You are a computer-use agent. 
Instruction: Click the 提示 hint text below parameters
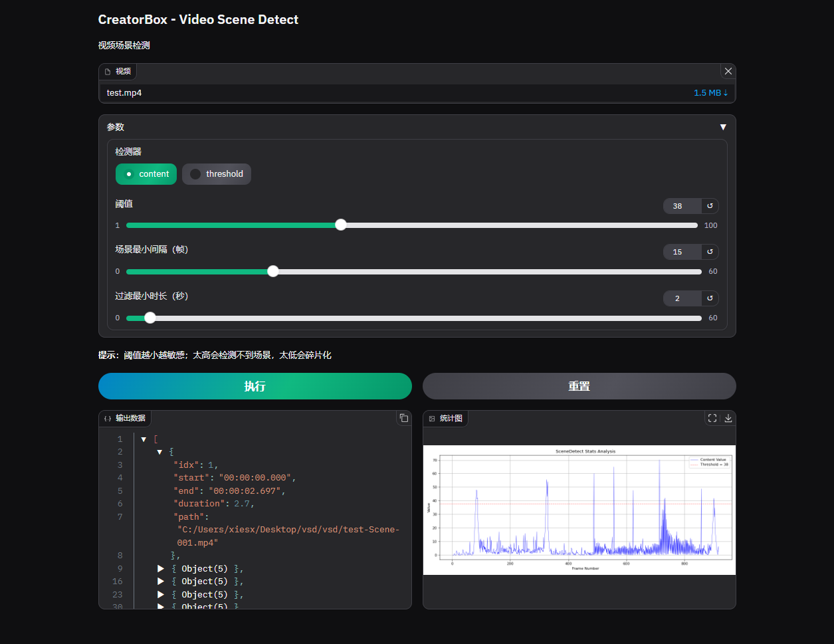point(215,356)
